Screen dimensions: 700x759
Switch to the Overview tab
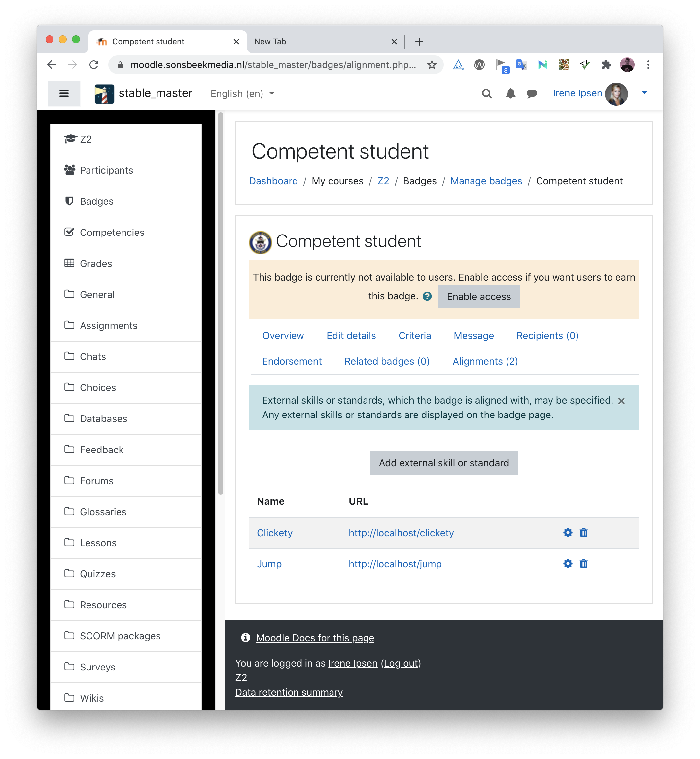pos(283,335)
